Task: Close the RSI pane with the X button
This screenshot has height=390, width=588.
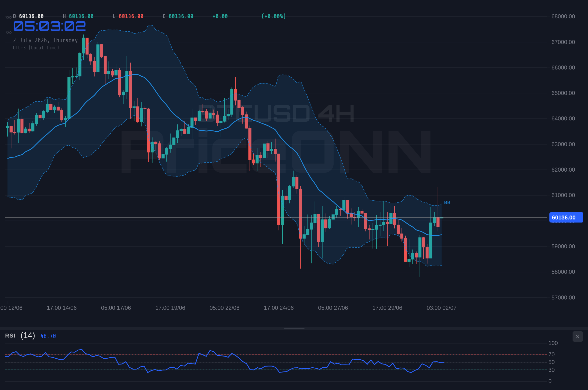Action: pos(577,336)
